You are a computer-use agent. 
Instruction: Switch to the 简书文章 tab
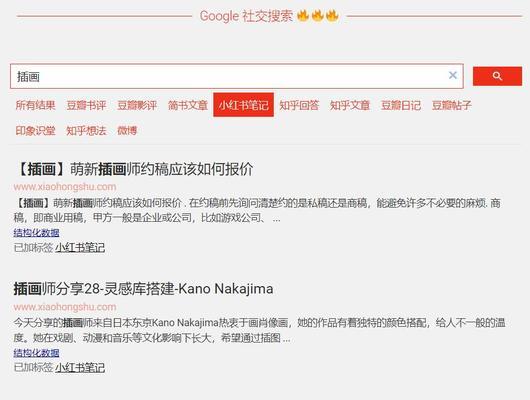(x=188, y=105)
